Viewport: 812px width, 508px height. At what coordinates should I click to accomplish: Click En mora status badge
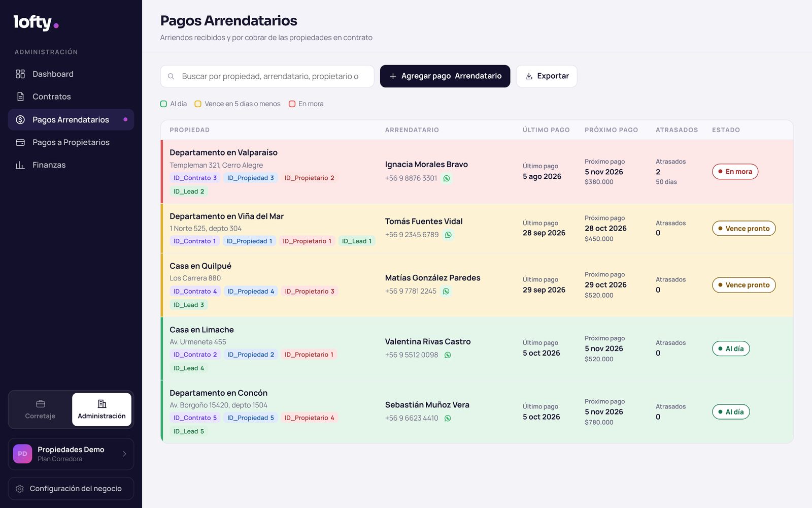click(x=735, y=172)
